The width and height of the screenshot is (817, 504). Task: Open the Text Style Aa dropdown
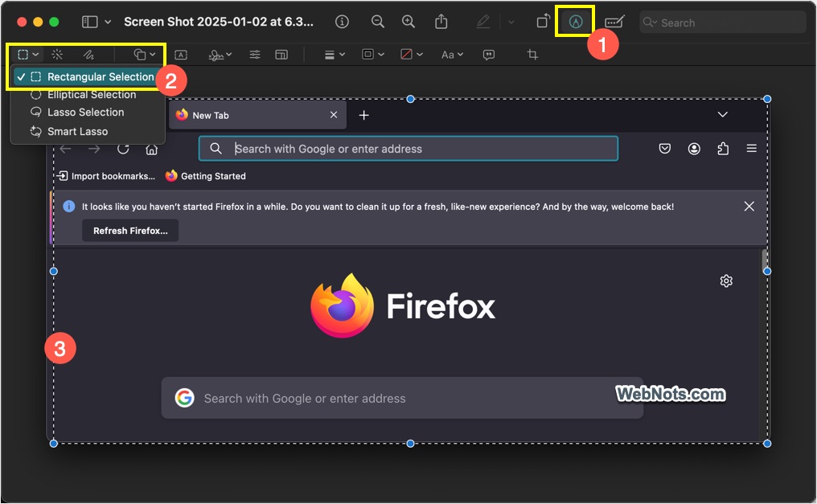tap(452, 55)
